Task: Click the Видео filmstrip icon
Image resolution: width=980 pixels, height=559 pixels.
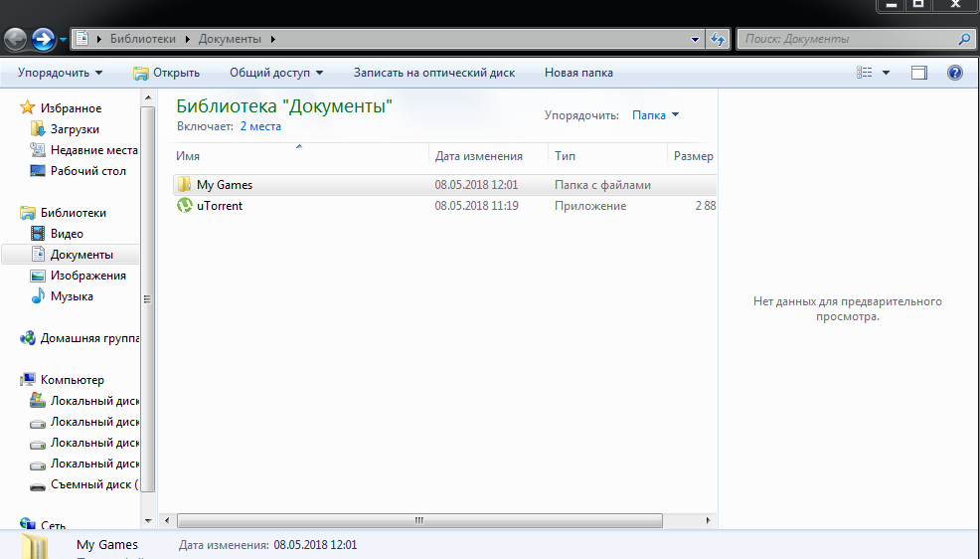Action: pyautogui.click(x=38, y=234)
